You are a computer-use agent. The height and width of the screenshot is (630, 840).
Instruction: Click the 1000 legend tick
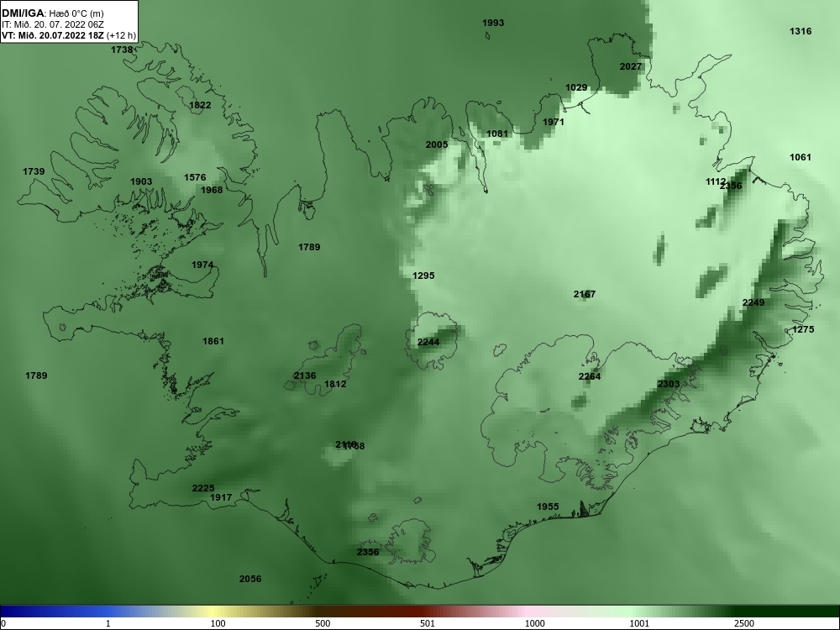click(534, 623)
